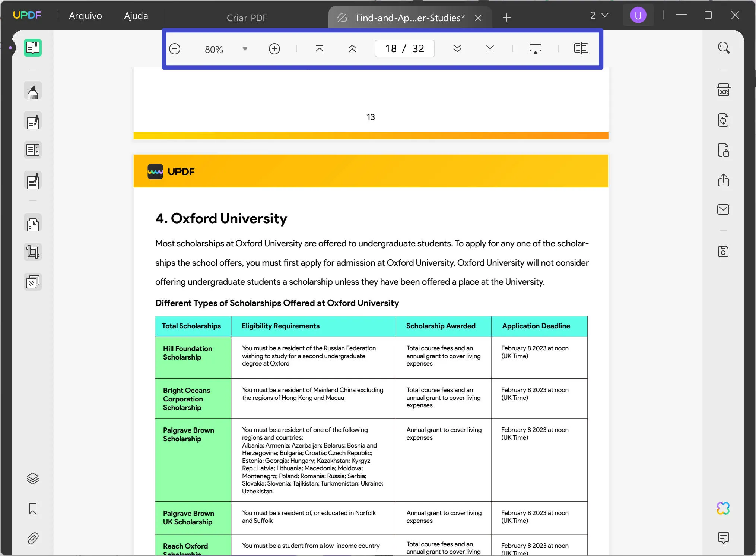Switch to the Criar PDF tab
The width and height of the screenshot is (756, 556).
coord(247,18)
